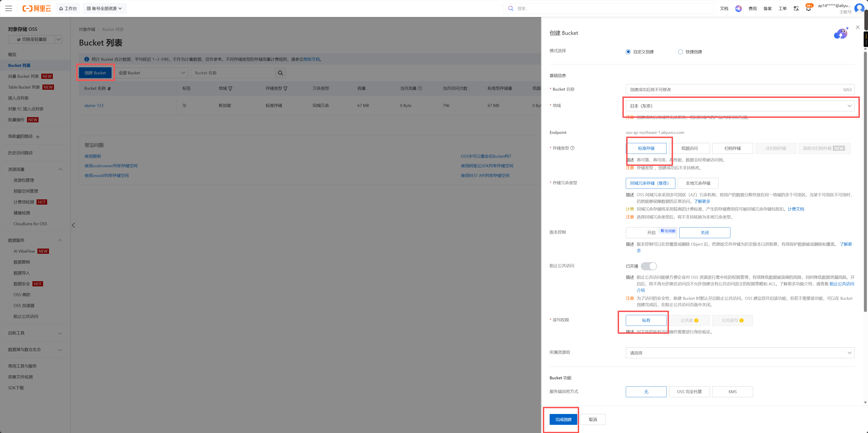Screen dimensions: 868x433
Task: Open the 切换至轻量版 dropdown arrow
Action: click(59, 39)
